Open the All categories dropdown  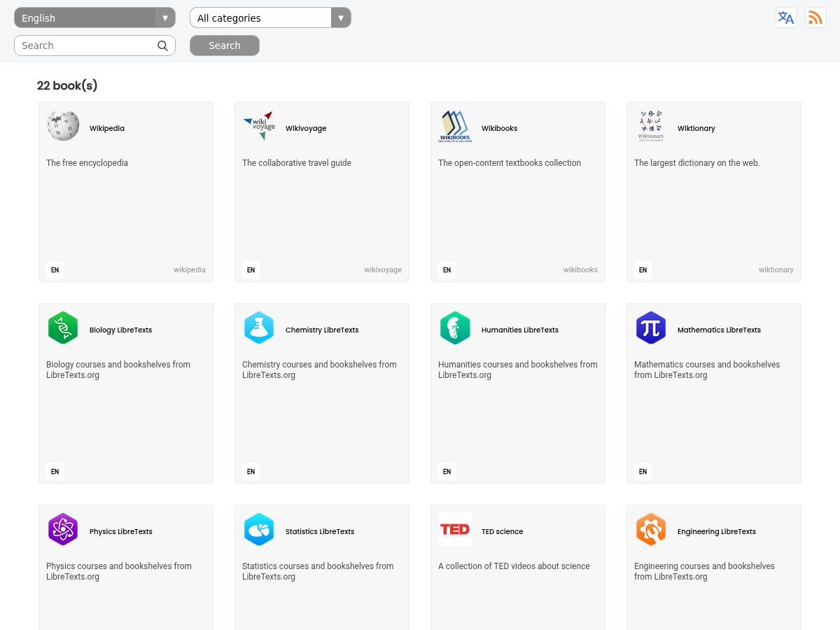[x=270, y=17]
